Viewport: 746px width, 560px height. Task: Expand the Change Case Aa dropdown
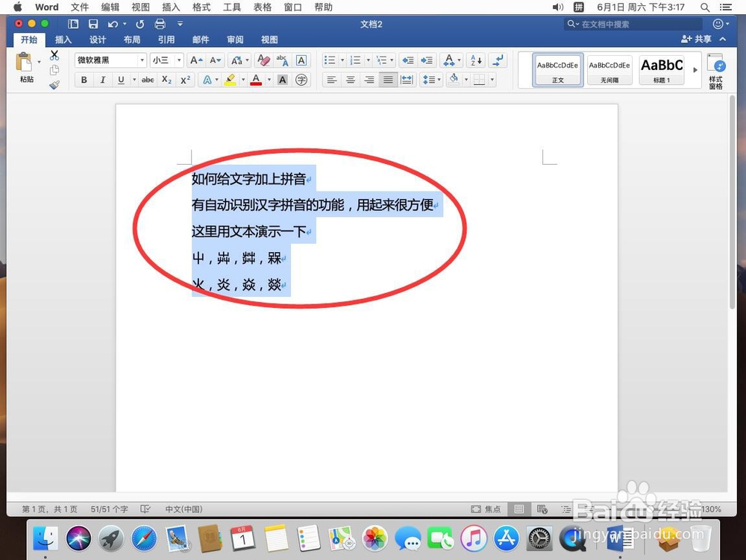247,60
